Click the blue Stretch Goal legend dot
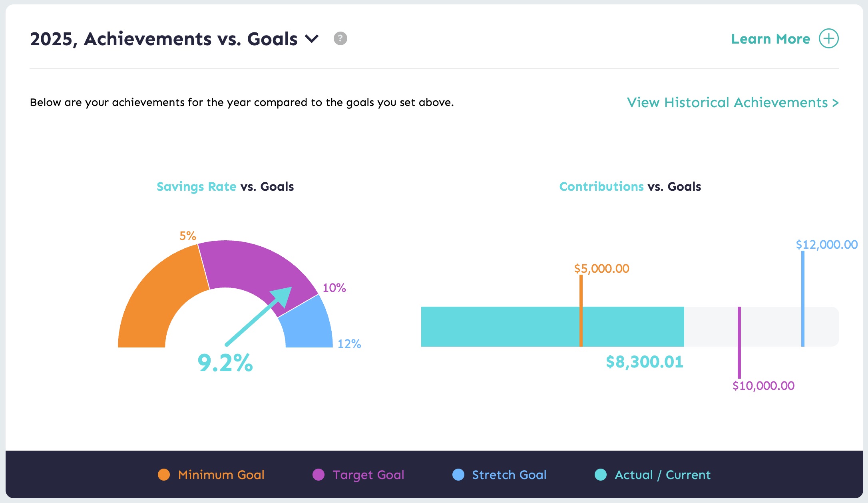Screen dimensions: 868x503 point(458,475)
